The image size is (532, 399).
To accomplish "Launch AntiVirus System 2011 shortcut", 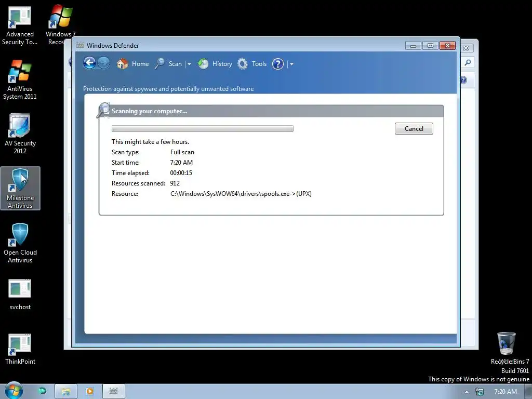I will coord(20,80).
